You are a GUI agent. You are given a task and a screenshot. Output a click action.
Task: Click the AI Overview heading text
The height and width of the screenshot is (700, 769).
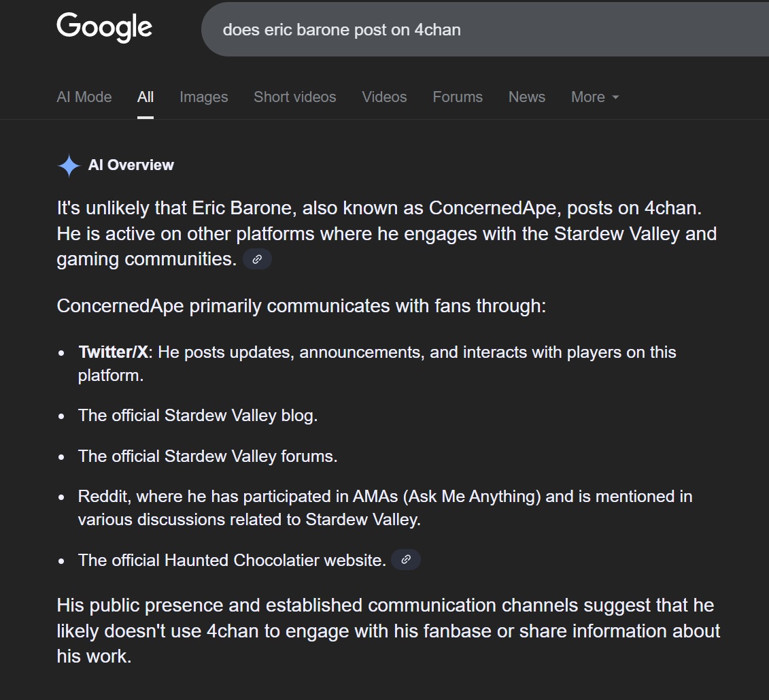(x=131, y=165)
